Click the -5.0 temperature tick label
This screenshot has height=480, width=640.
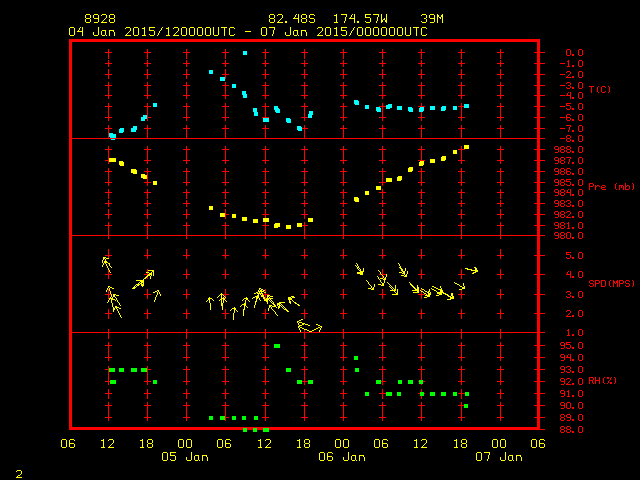pyautogui.click(x=571, y=107)
